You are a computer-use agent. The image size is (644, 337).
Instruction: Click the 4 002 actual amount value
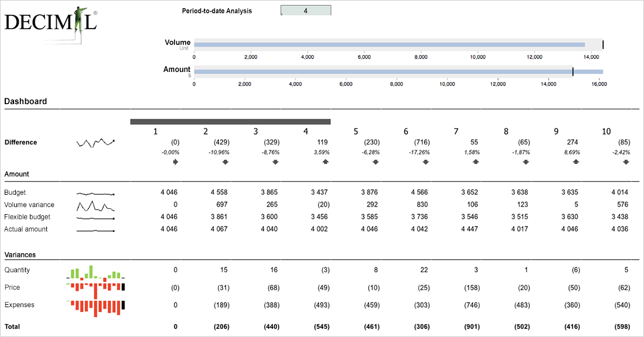319,229
